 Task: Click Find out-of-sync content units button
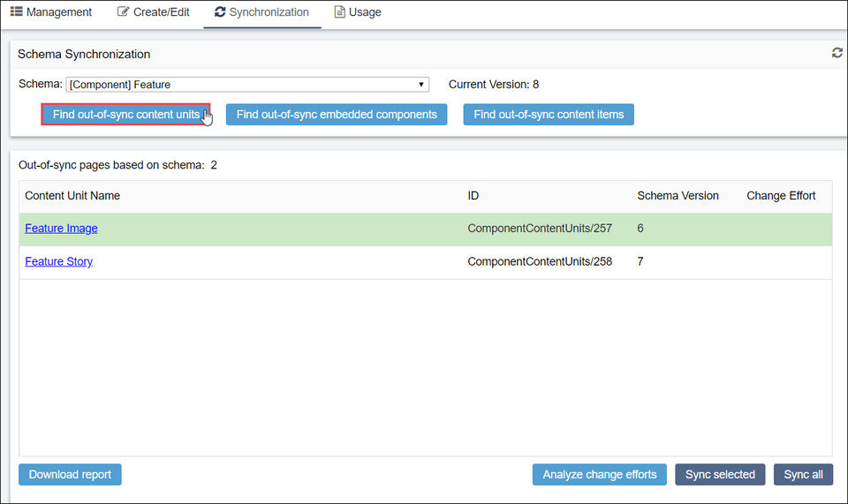point(125,115)
